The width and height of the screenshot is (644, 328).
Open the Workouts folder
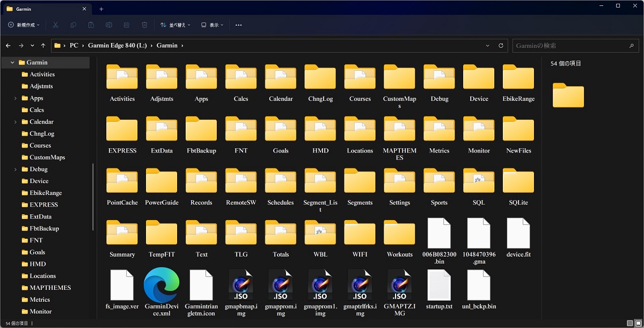coord(399,233)
